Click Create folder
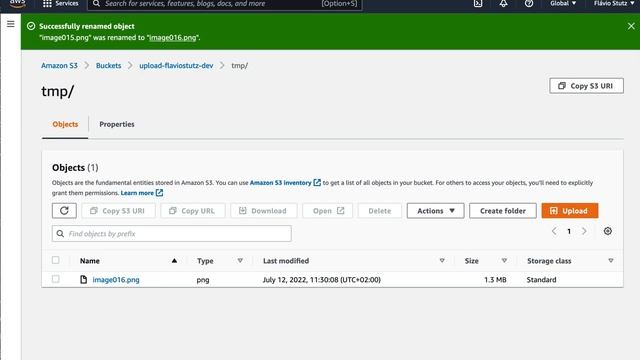The width and height of the screenshot is (640, 360). 503,211
